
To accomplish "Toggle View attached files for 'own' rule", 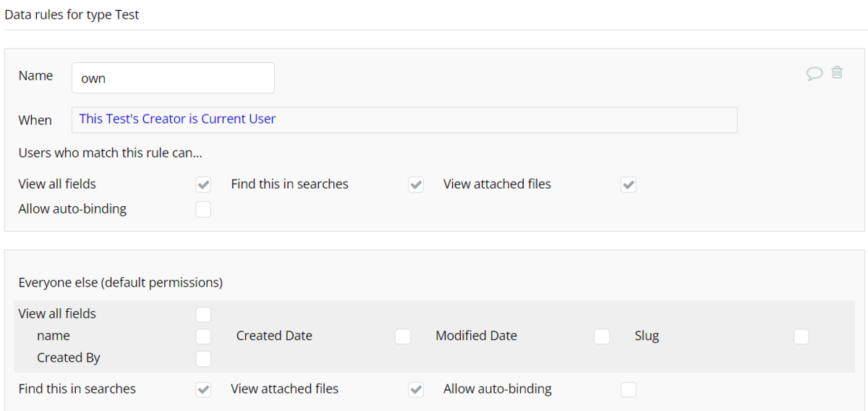I will 629,185.
